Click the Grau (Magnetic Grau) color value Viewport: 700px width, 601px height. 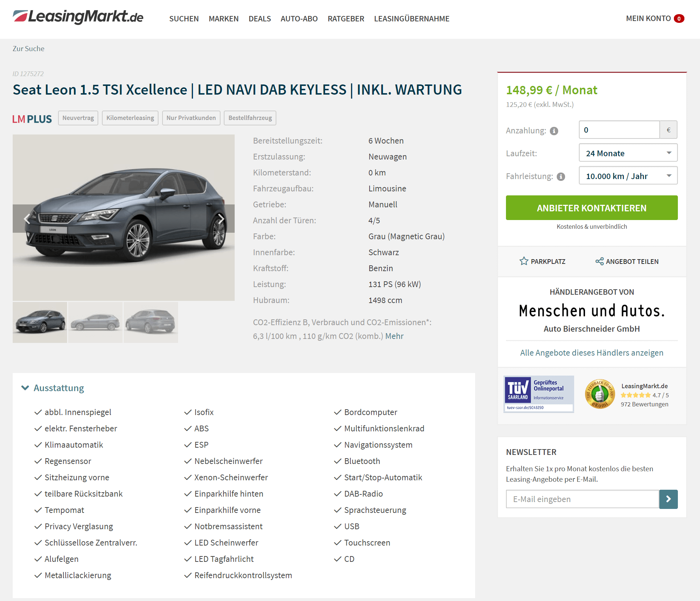(x=407, y=236)
